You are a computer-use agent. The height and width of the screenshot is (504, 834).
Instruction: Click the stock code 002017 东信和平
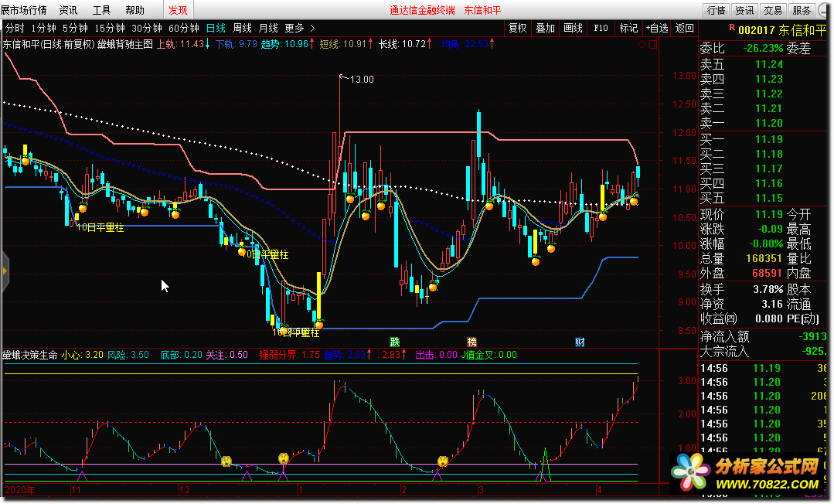(x=782, y=30)
